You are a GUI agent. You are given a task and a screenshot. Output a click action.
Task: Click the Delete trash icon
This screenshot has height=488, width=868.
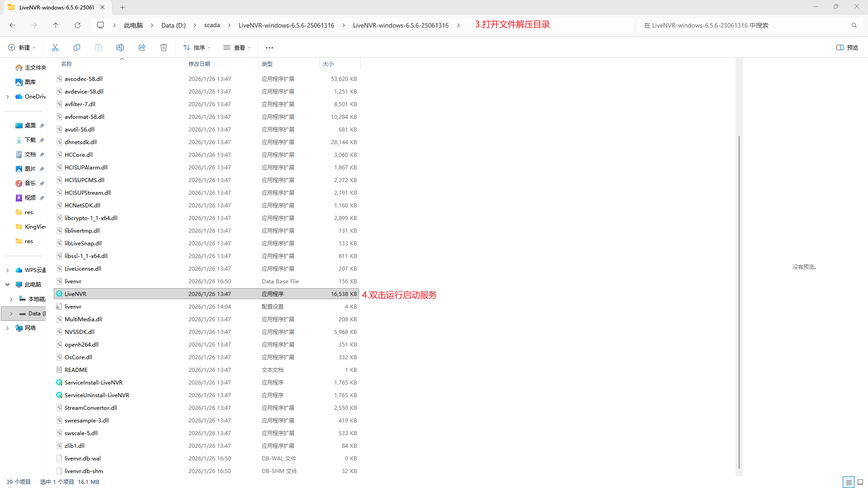(x=164, y=47)
